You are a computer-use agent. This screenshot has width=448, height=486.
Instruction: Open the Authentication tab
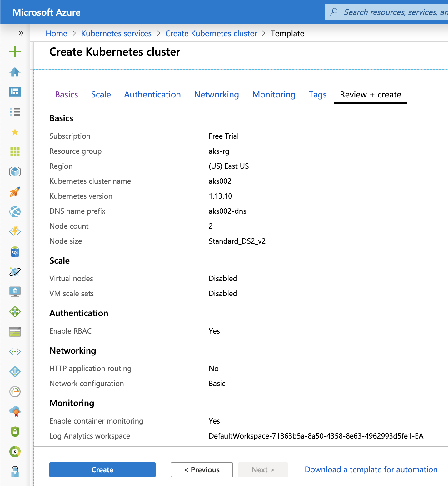point(152,95)
